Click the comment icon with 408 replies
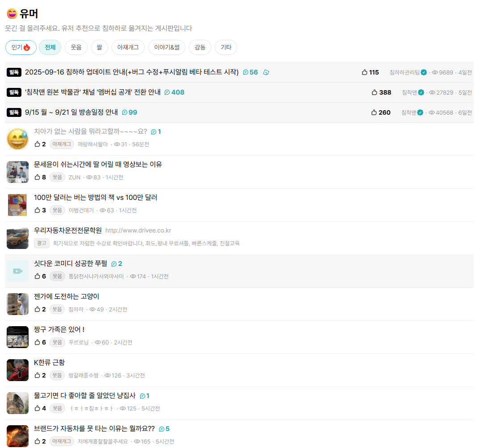The image size is (480, 448). coord(167,92)
